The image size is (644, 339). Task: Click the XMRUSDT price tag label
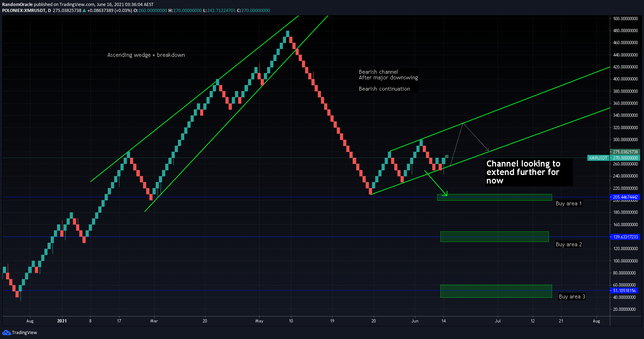pos(598,158)
